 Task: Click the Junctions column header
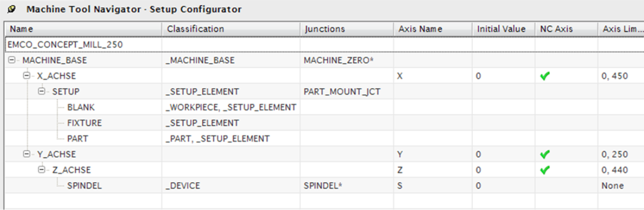347,29
